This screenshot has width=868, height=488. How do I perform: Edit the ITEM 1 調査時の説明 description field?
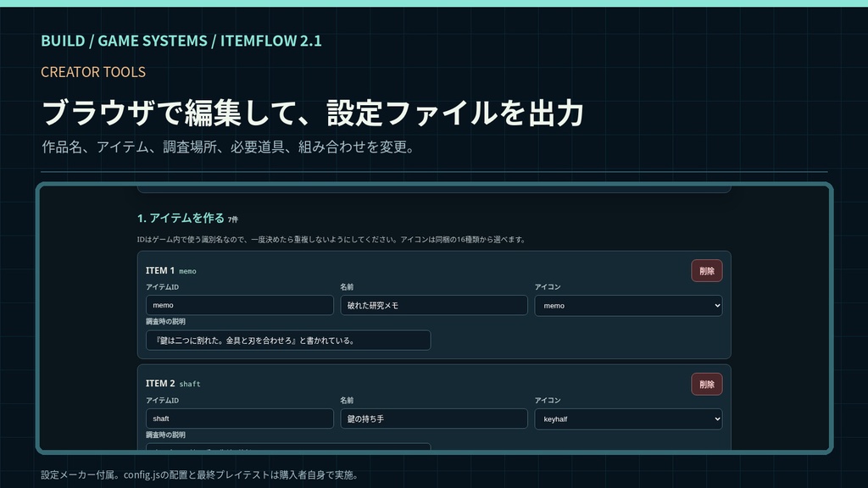tap(288, 341)
